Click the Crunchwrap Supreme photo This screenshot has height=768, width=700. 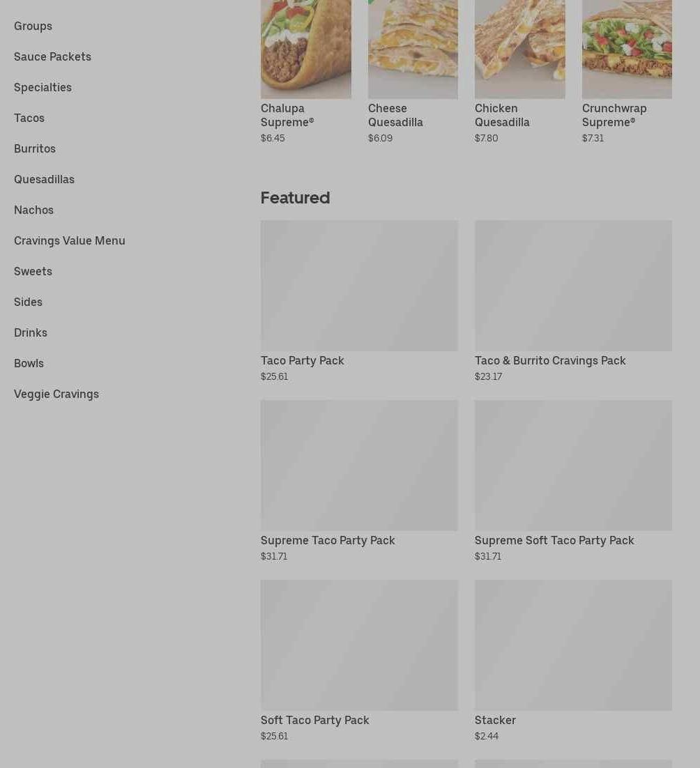[x=627, y=49]
